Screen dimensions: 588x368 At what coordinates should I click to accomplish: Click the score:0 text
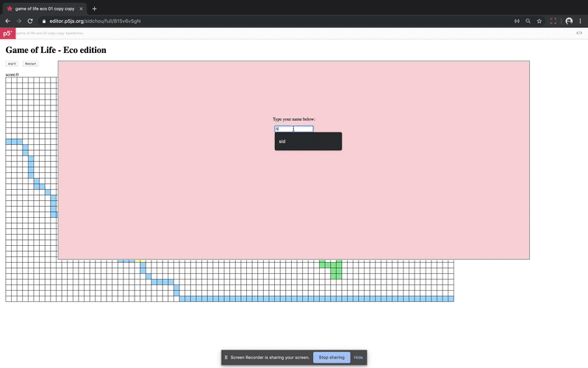coord(12,74)
